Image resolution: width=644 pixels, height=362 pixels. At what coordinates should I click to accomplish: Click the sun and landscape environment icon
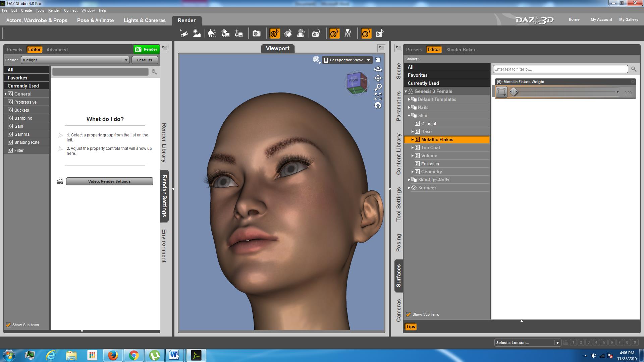[x=197, y=34]
